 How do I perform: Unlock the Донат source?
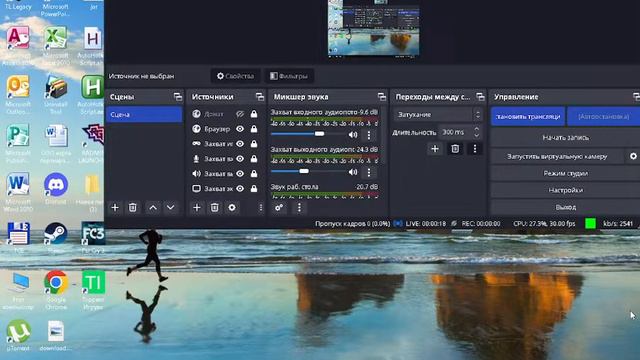coord(254,114)
